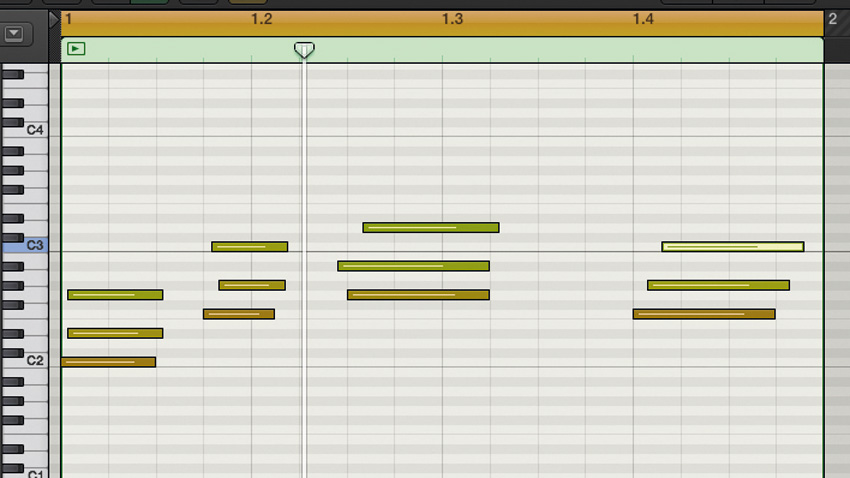Click ruler position 1.4

(643, 20)
